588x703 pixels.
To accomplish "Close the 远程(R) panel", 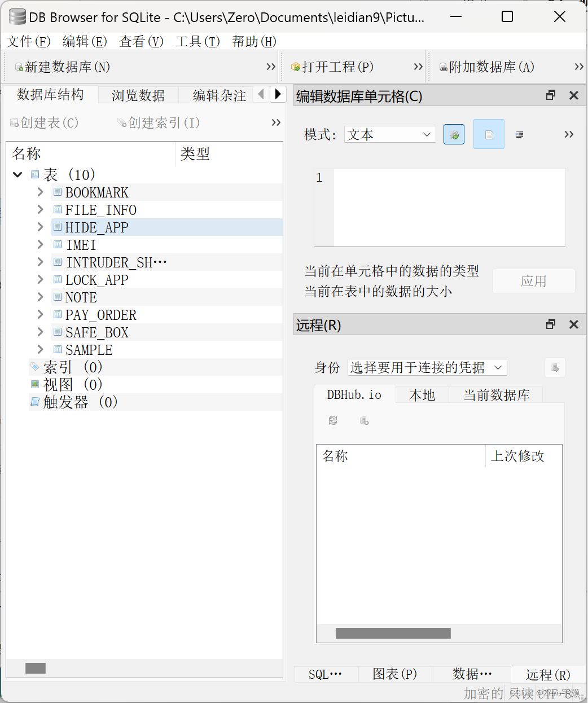I will [574, 324].
